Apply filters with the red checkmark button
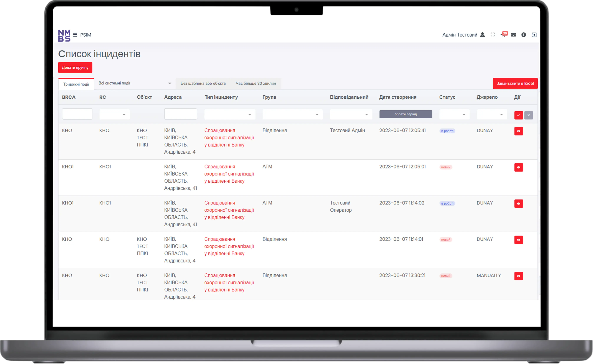Image resolution: width=593 pixels, height=364 pixels. click(518, 115)
